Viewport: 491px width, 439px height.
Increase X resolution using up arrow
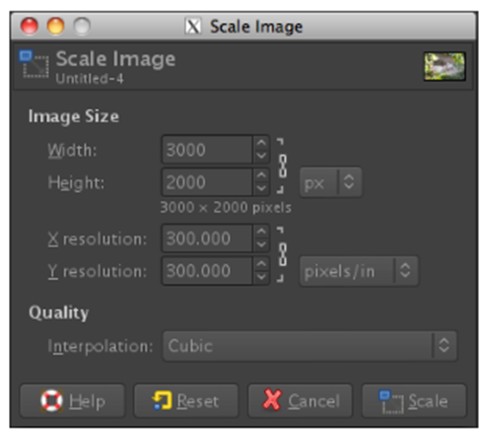click(261, 231)
